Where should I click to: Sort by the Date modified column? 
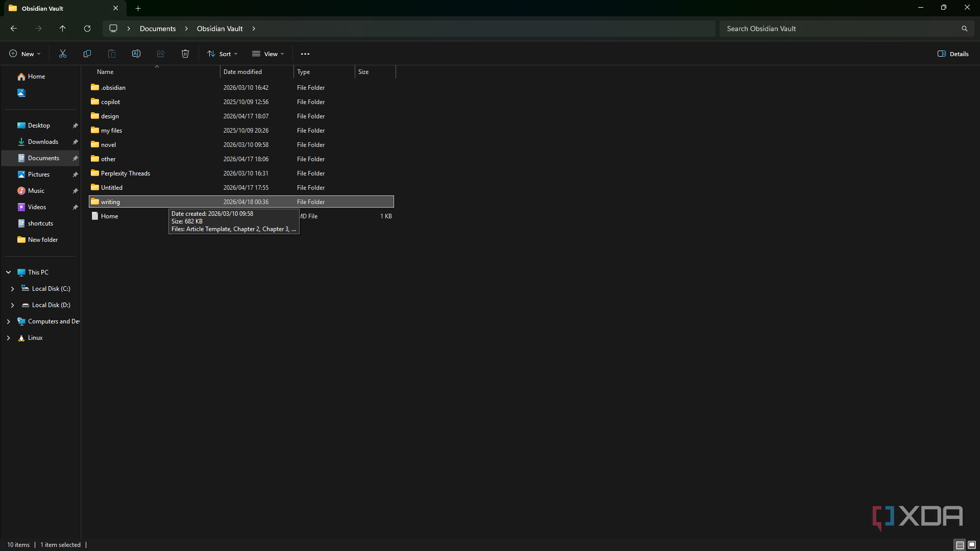pyautogui.click(x=257, y=72)
